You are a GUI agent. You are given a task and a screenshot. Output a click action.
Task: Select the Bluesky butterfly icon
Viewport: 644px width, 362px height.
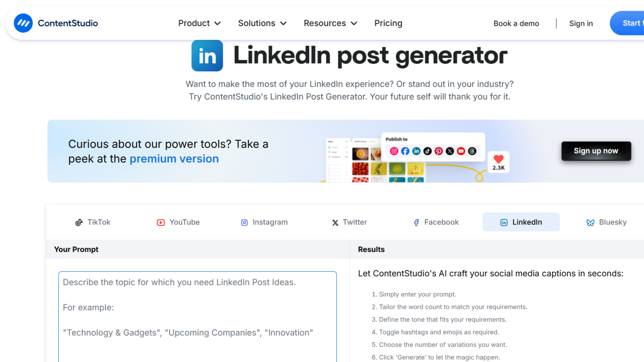point(591,222)
